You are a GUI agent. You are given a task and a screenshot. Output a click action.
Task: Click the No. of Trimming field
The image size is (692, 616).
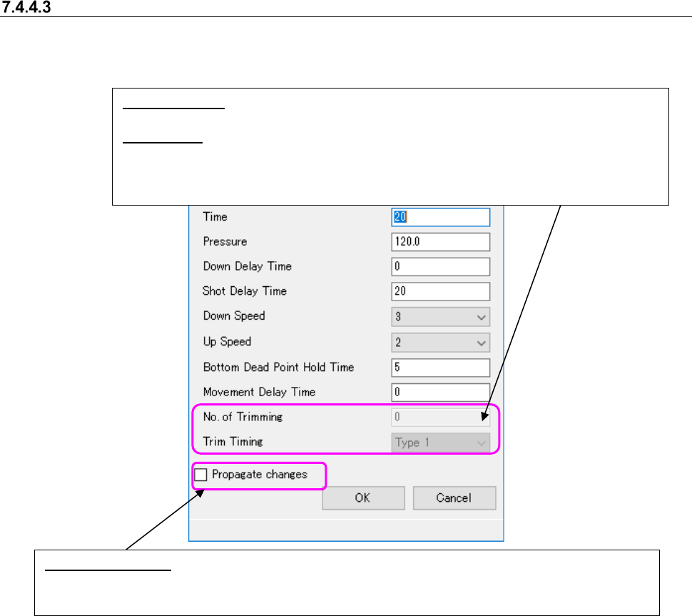[x=440, y=418]
